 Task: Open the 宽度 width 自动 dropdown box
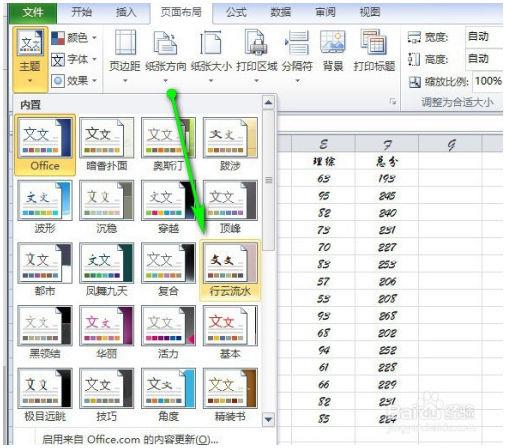pyautogui.click(x=484, y=36)
